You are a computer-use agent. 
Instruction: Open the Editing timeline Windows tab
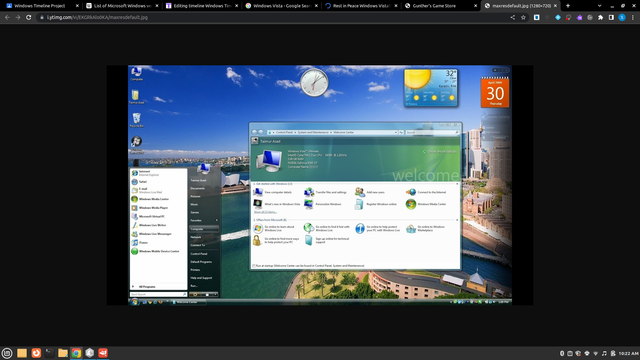click(202, 6)
